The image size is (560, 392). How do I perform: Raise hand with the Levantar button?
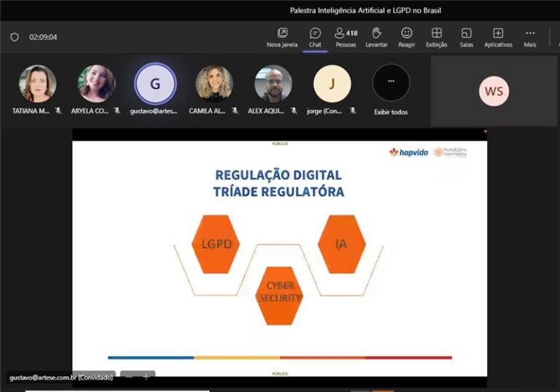coord(376,37)
